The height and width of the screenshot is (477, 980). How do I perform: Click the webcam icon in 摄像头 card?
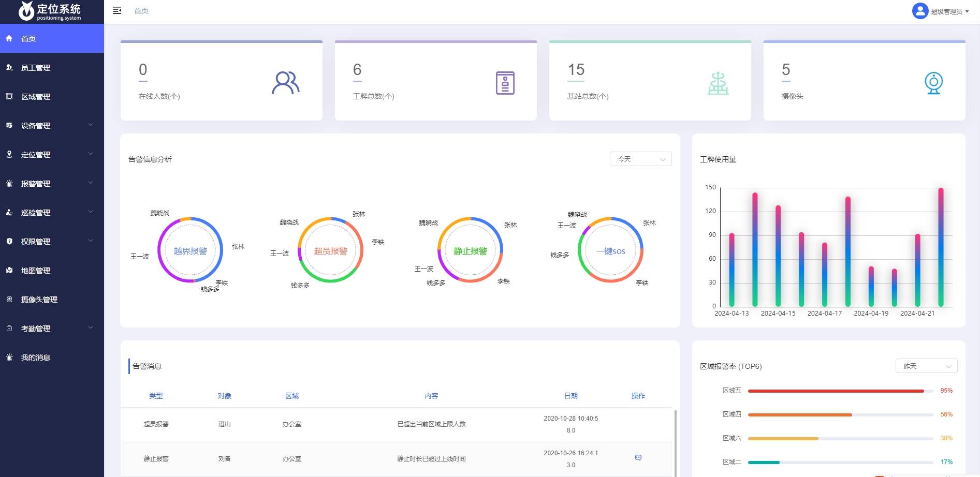pyautogui.click(x=933, y=83)
